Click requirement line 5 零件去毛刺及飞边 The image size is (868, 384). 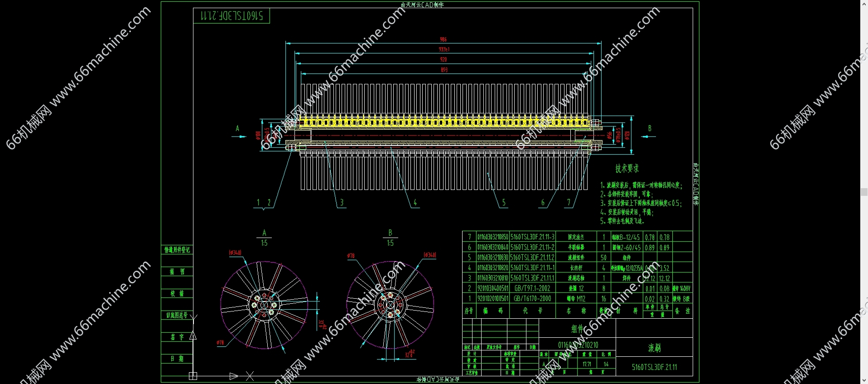[622, 221]
